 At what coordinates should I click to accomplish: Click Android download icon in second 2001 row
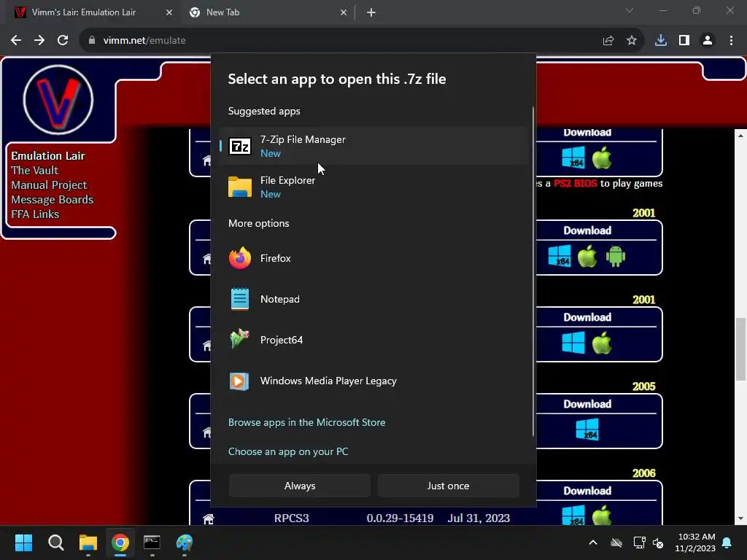click(x=616, y=257)
